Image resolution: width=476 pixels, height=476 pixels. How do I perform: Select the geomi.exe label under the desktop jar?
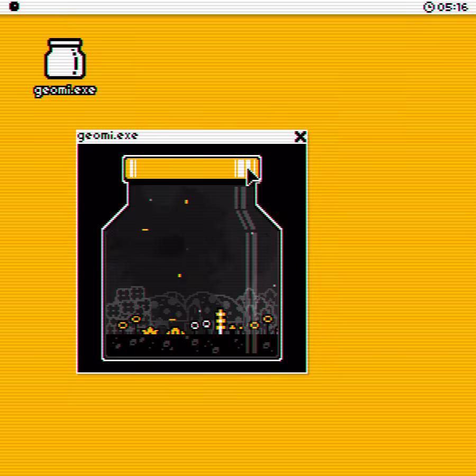coord(65,90)
